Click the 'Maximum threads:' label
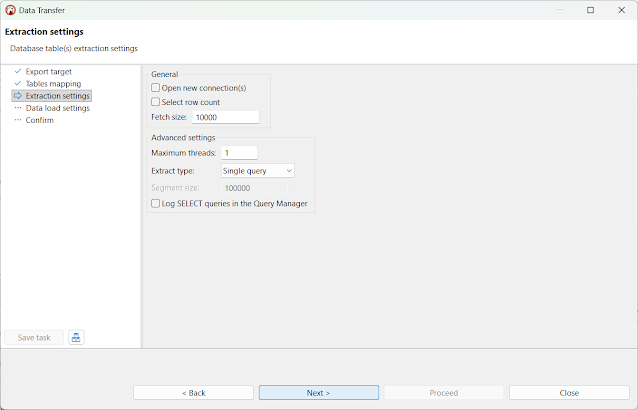The image size is (638, 410). coord(184,153)
